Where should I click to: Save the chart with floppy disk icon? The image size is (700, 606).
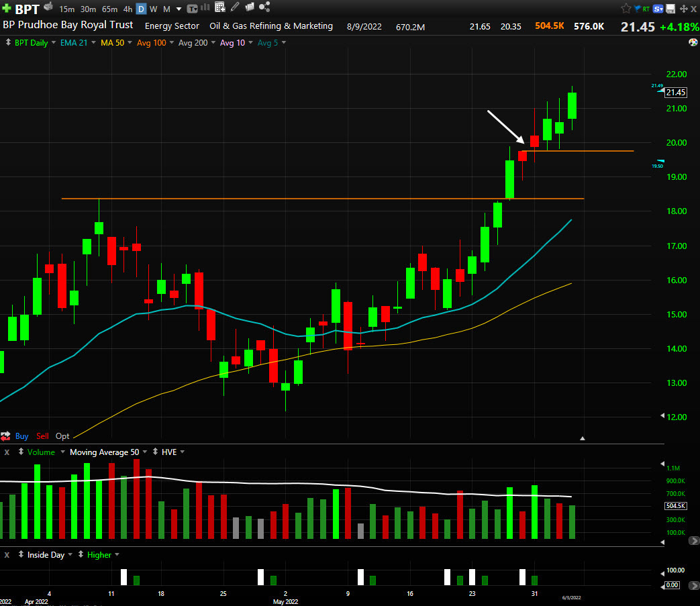click(x=670, y=9)
